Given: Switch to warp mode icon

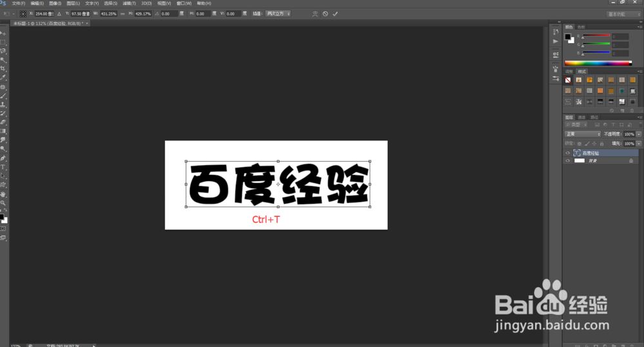Looking at the screenshot, I should click(315, 14).
